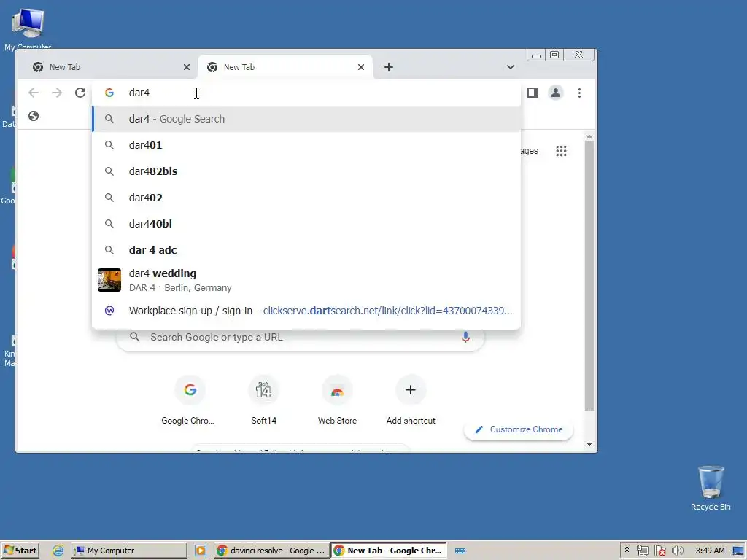Close the active New Tab

click(x=361, y=67)
